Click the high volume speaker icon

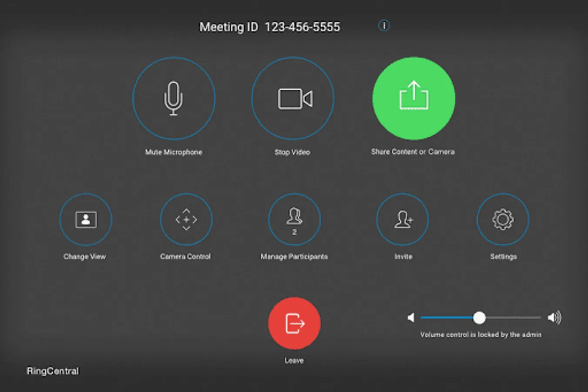click(x=554, y=318)
